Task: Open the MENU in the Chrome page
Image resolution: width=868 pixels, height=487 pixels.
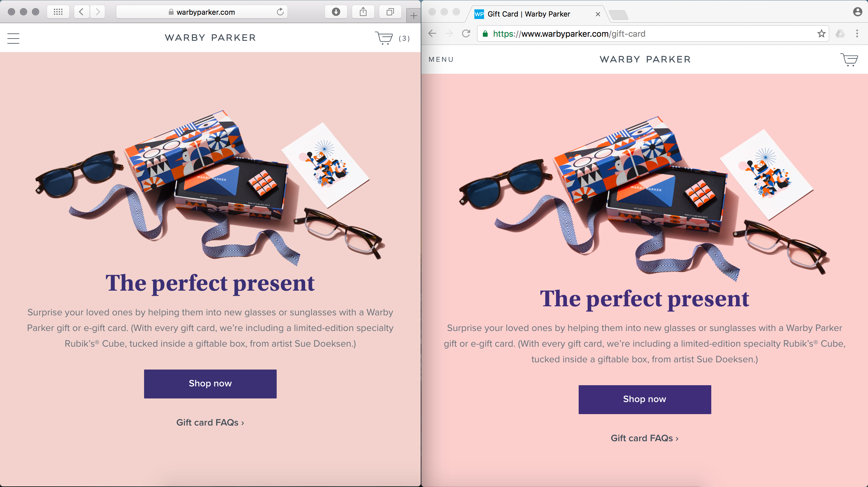Action: 441,60
